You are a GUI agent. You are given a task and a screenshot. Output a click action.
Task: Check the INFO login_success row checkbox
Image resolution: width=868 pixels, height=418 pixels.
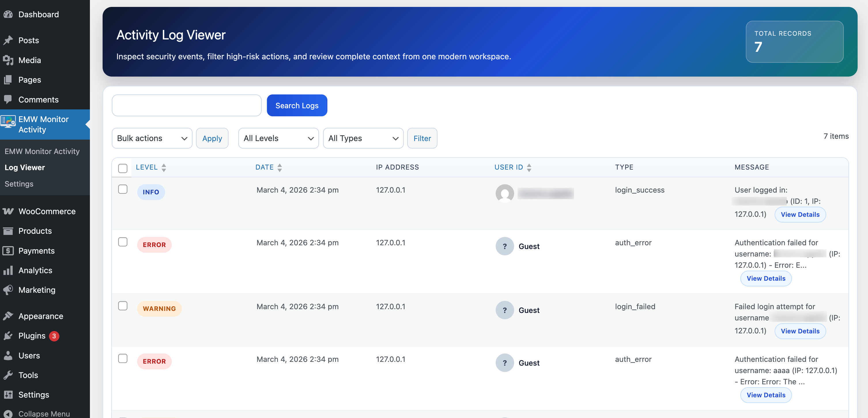tap(123, 189)
